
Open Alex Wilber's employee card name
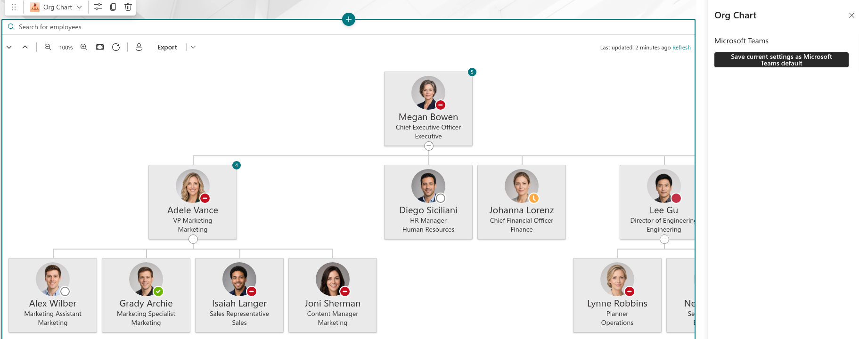click(x=53, y=303)
